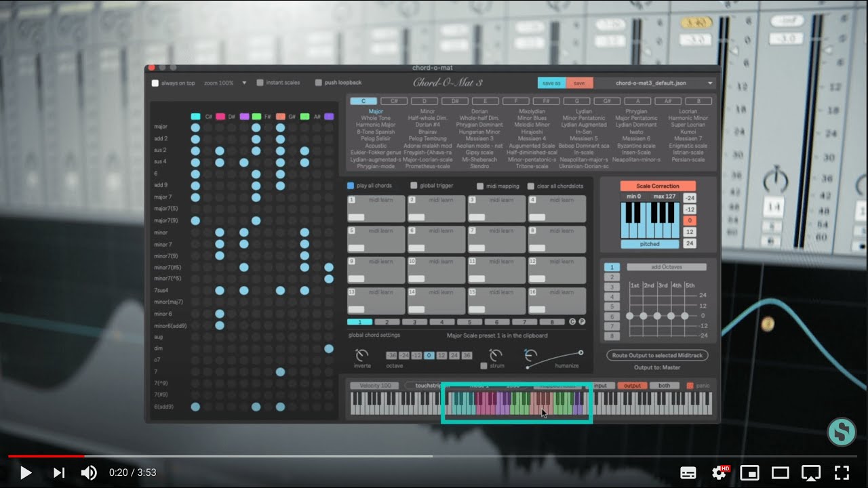
Task: Click the save as button
Action: click(x=551, y=83)
